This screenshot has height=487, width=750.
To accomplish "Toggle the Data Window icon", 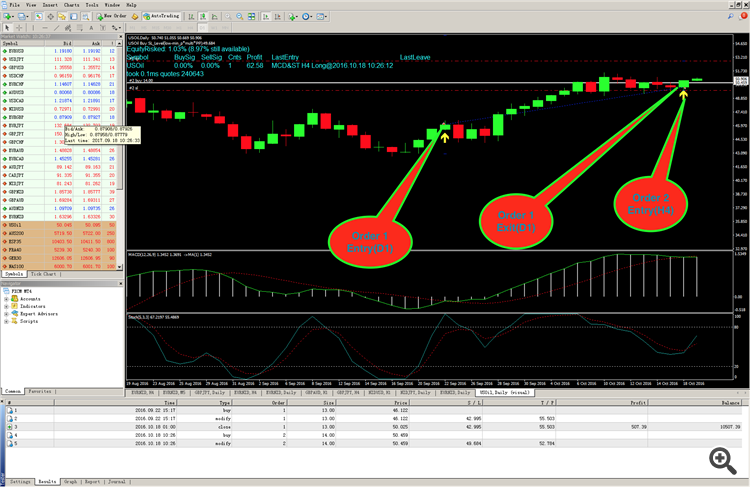I will (50, 16).
